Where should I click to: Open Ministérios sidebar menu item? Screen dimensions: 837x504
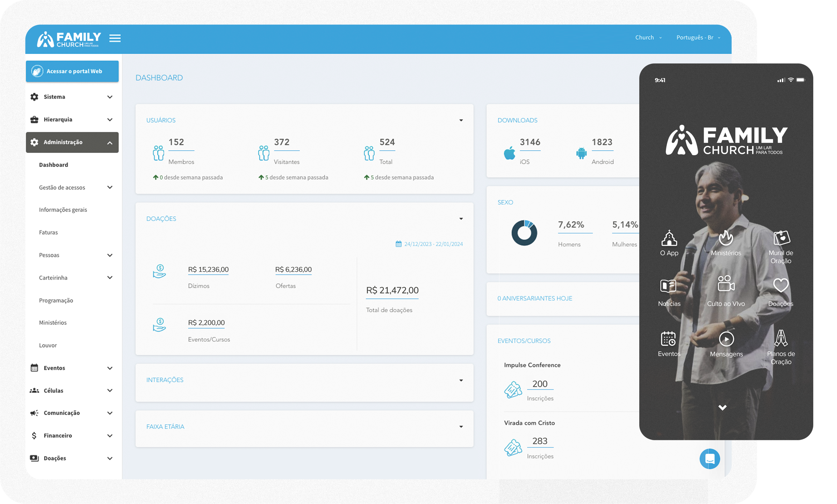53,323
